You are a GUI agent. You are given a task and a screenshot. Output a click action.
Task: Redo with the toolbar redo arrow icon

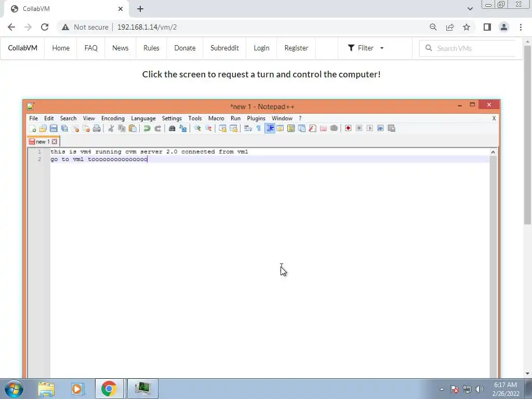pyautogui.click(x=158, y=128)
